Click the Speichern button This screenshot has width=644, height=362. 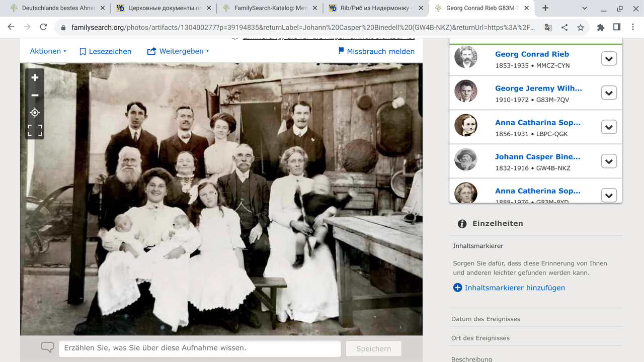click(x=373, y=348)
